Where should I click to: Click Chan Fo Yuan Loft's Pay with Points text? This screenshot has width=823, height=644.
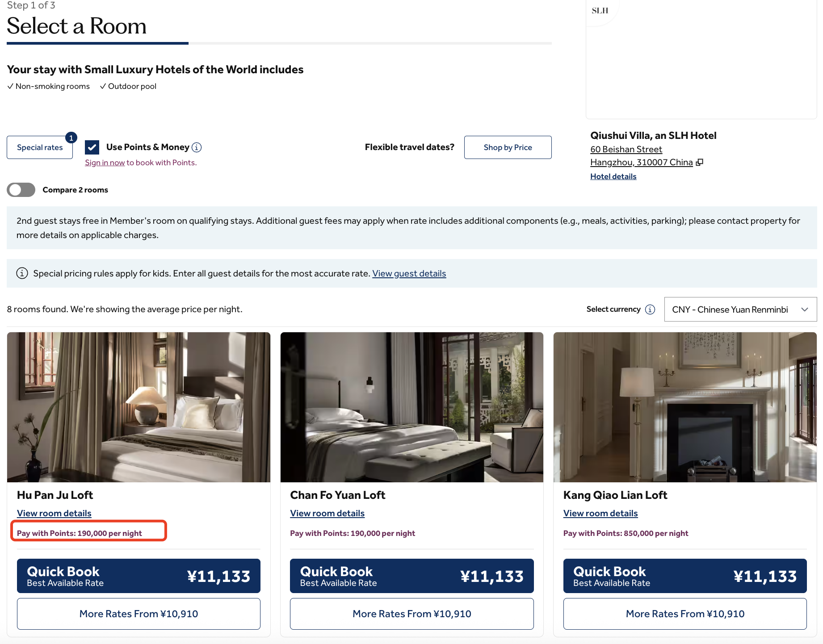coord(353,533)
